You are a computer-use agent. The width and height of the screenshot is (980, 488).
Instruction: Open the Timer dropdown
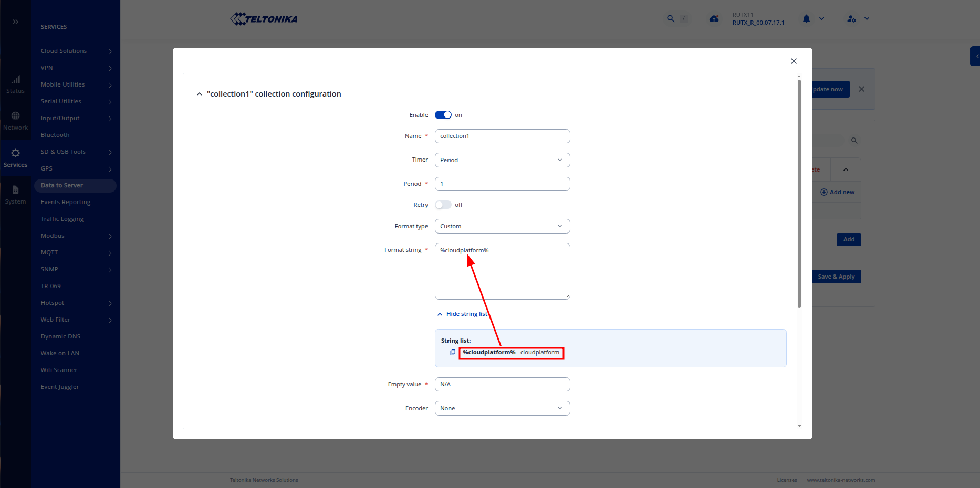[502, 160]
